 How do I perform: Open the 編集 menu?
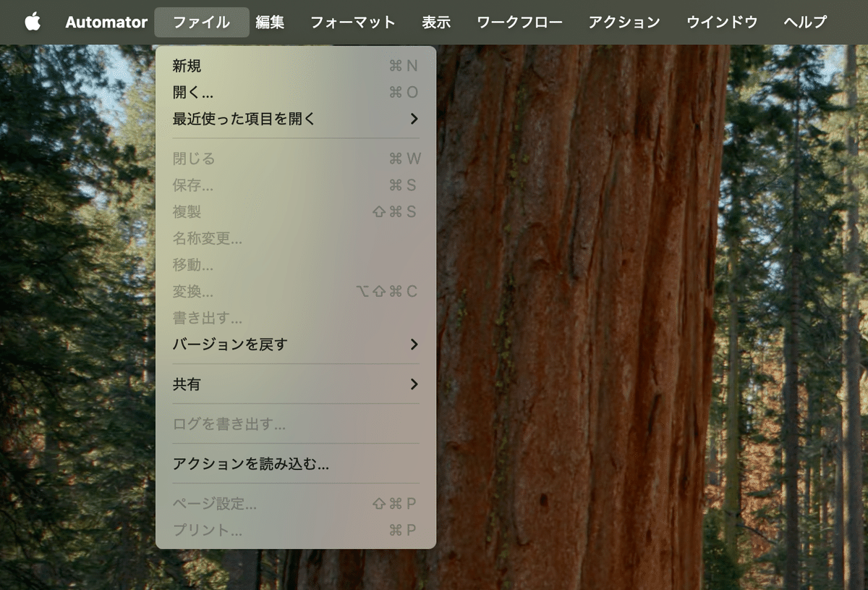pyautogui.click(x=270, y=22)
